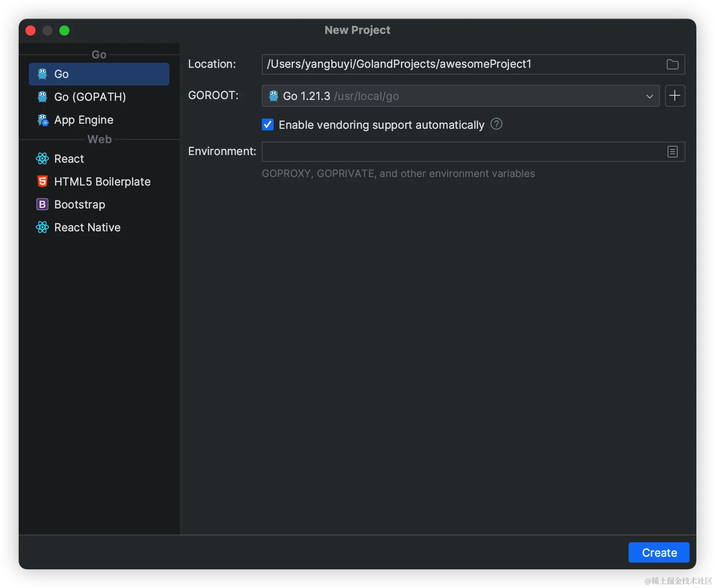
Task: Click the App Engine gopher icon
Action: click(x=43, y=120)
